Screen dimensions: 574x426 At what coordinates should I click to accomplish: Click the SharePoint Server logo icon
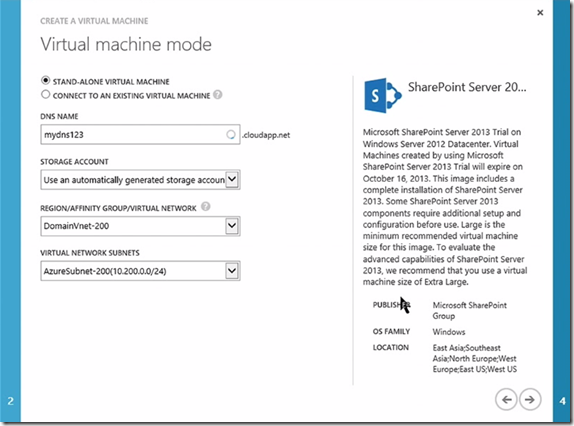383,95
